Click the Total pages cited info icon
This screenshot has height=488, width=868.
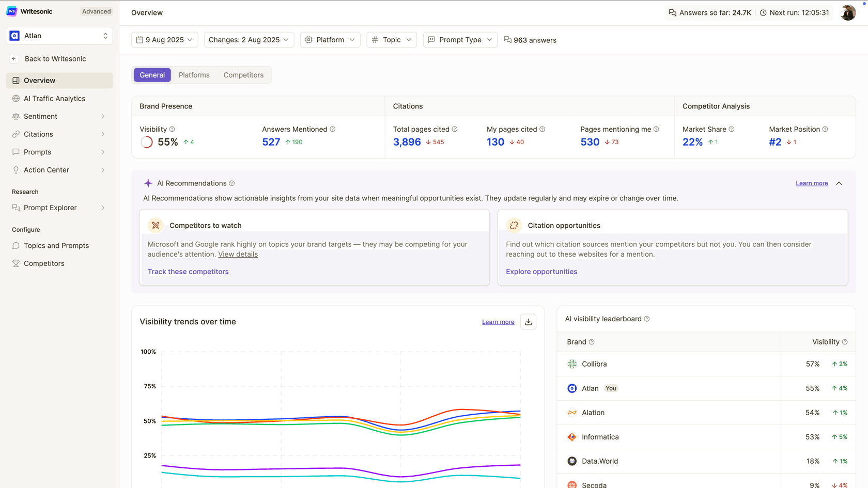coord(455,129)
